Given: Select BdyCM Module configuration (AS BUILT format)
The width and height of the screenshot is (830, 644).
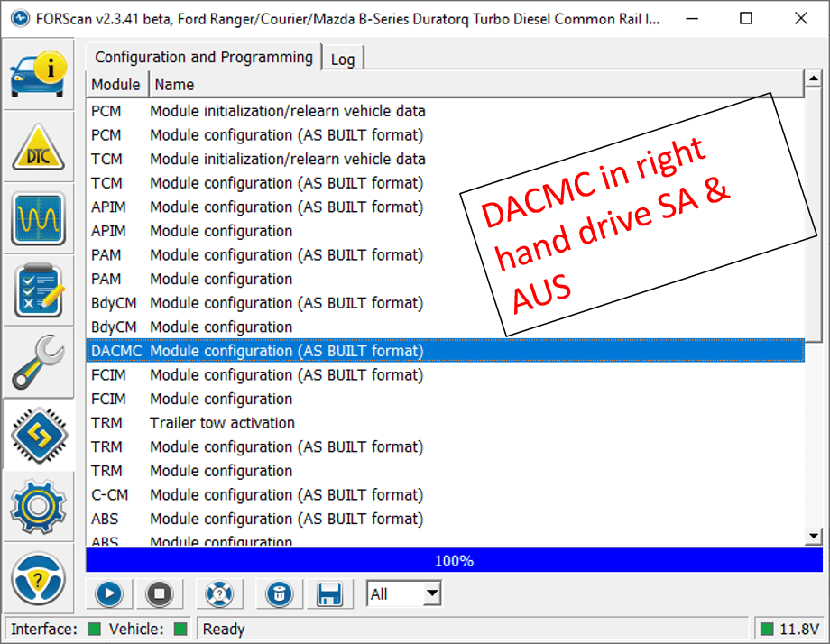Looking at the screenshot, I should [x=445, y=303].
